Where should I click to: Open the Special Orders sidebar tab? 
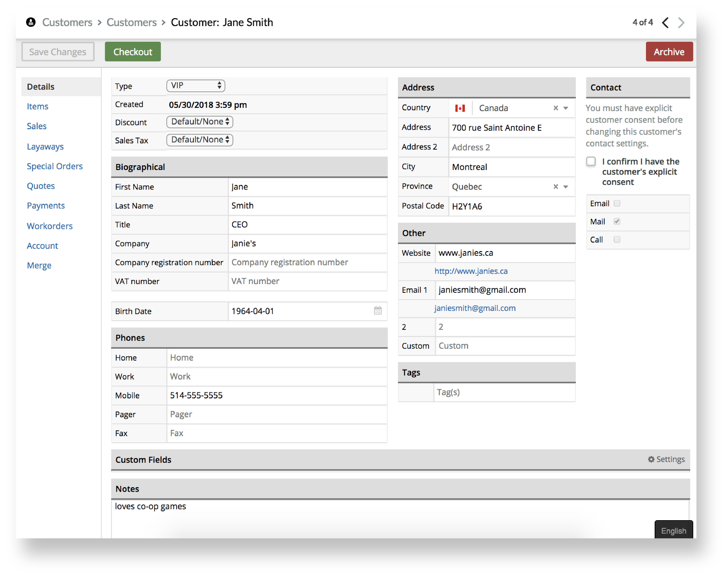click(x=55, y=166)
